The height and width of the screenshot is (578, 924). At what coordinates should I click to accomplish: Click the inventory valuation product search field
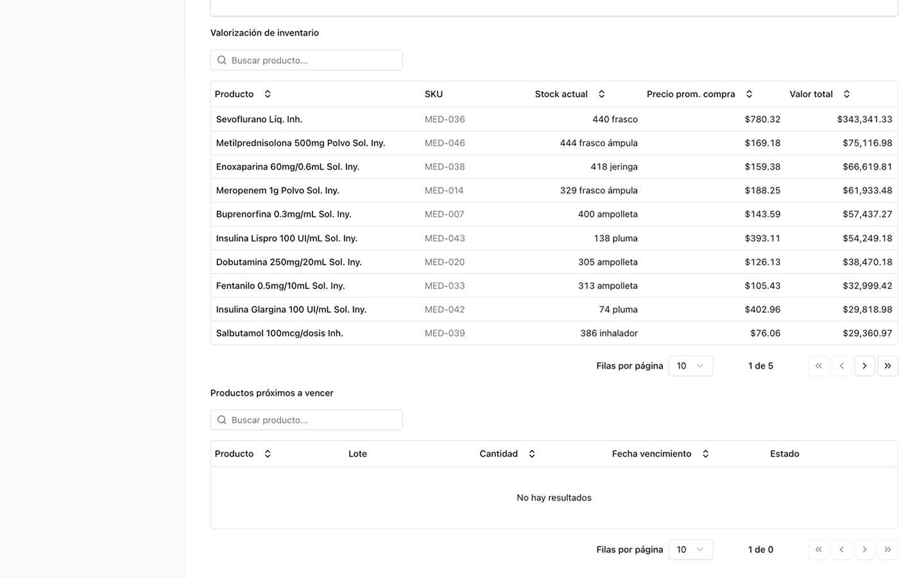pyautogui.click(x=307, y=60)
